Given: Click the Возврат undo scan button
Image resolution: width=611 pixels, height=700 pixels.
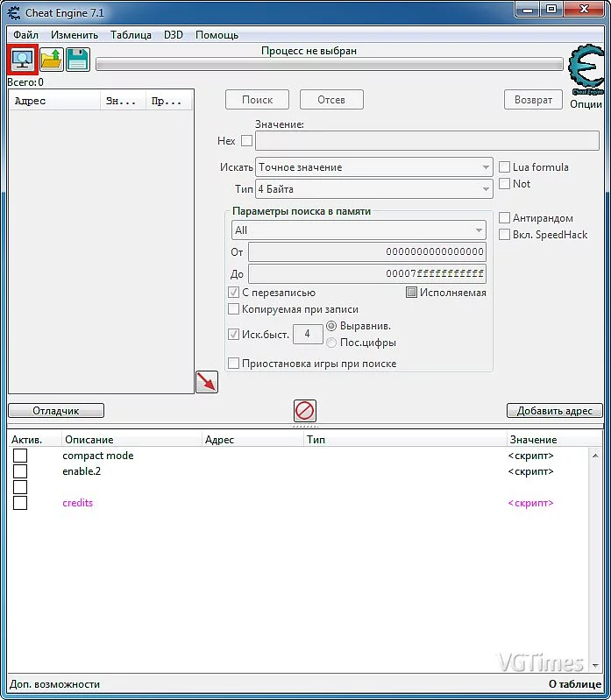Looking at the screenshot, I should coord(533,100).
